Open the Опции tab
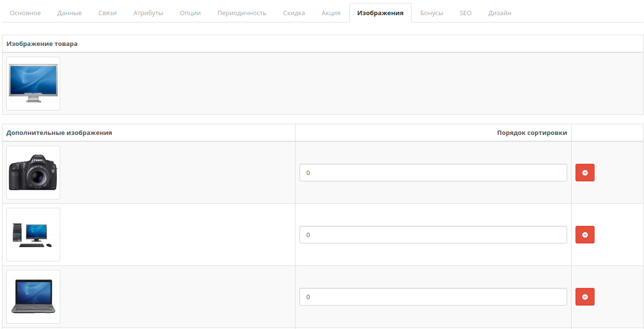The height and width of the screenshot is (329, 644). (190, 13)
